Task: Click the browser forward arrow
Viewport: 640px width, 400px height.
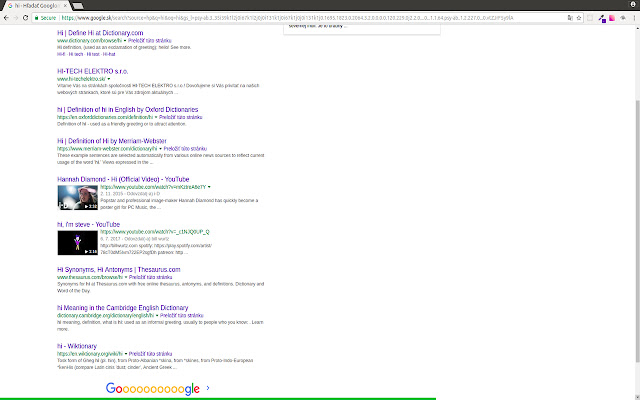Action: pyautogui.click(x=16, y=18)
